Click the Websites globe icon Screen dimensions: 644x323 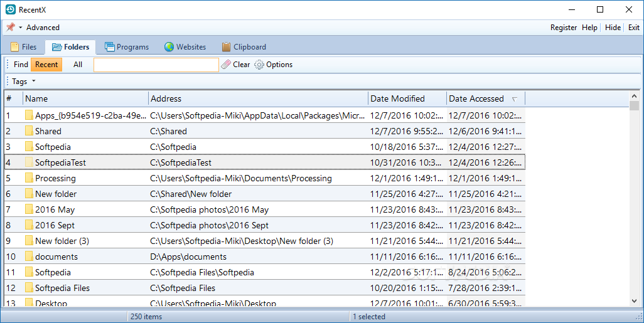pyautogui.click(x=169, y=47)
